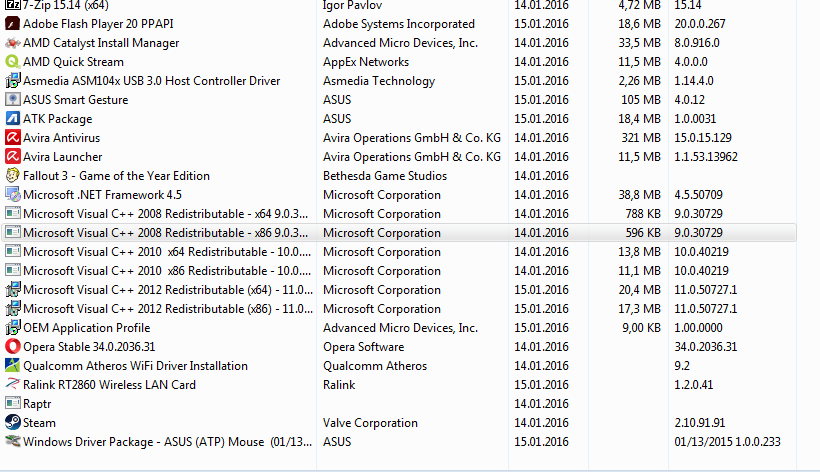820x472 pixels.
Task: Select ASUS Smart Gesture in the list
Action: pos(75,100)
